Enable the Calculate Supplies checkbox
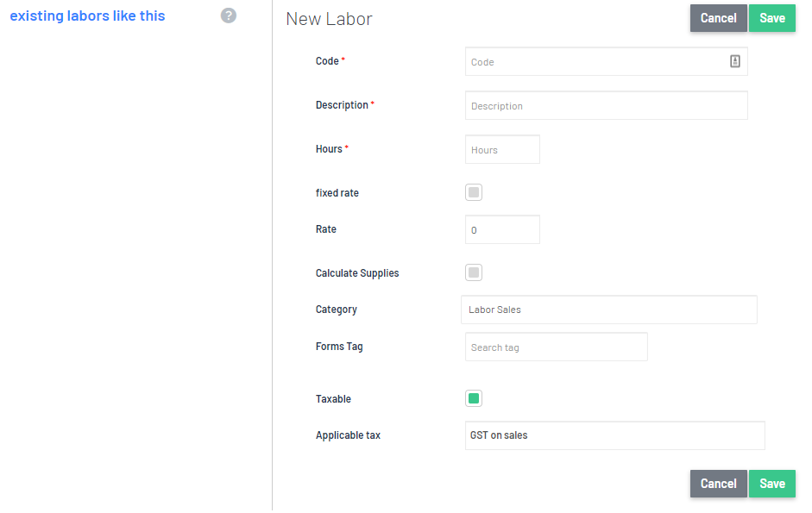The height and width of the screenshot is (513, 812). (x=474, y=272)
